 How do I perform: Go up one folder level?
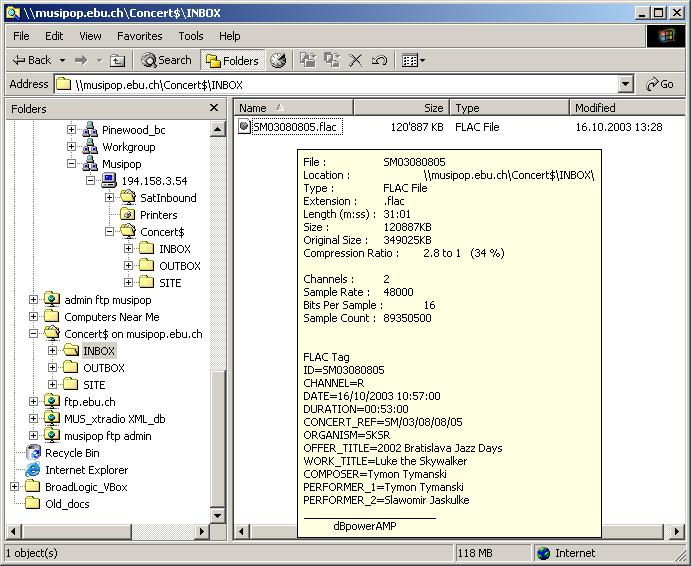click(x=118, y=60)
